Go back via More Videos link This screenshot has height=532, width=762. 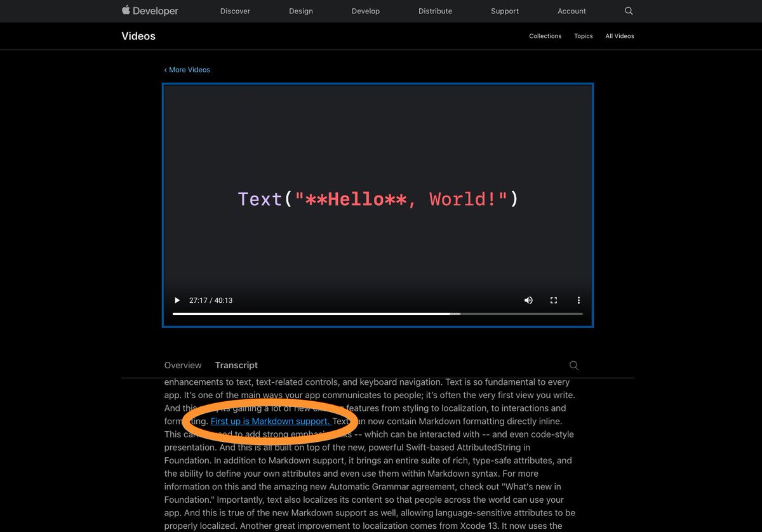coord(187,70)
